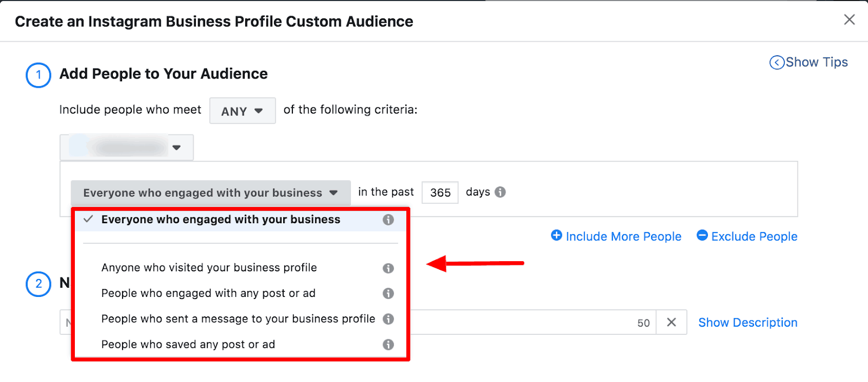Screen dimensions: 868x382
Task: Info icon for Anyone who visited profile
Action: (x=388, y=268)
